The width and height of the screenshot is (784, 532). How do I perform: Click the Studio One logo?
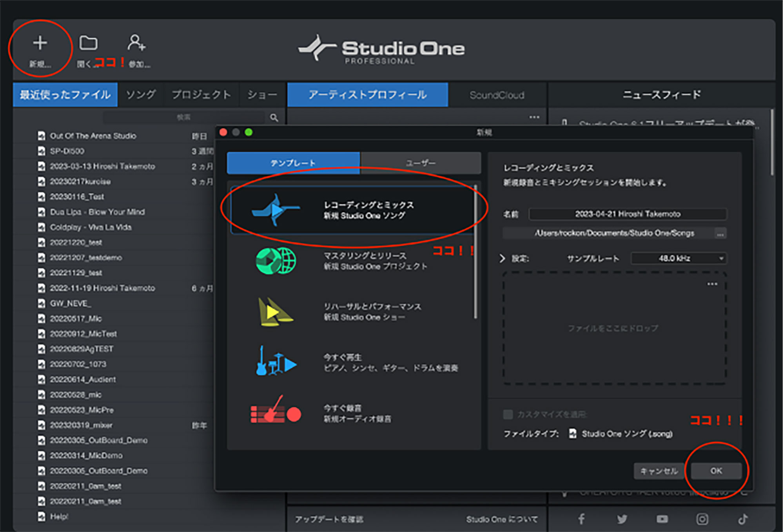tap(381, 49)
